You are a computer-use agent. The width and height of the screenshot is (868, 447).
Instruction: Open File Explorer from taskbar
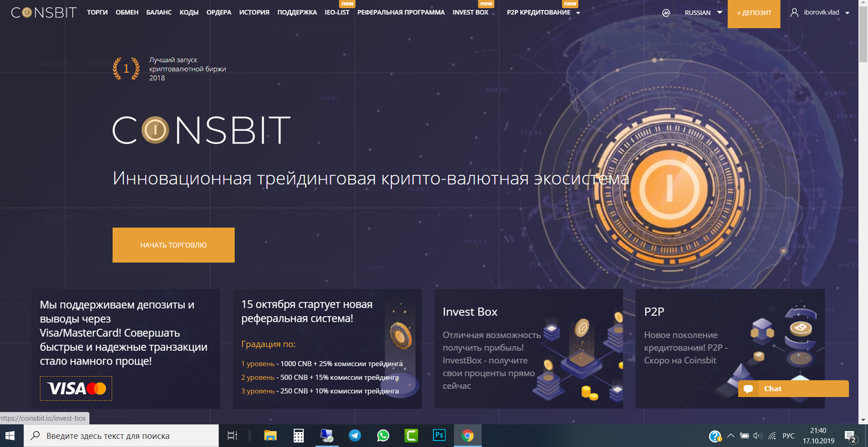[x=271, y=435]
